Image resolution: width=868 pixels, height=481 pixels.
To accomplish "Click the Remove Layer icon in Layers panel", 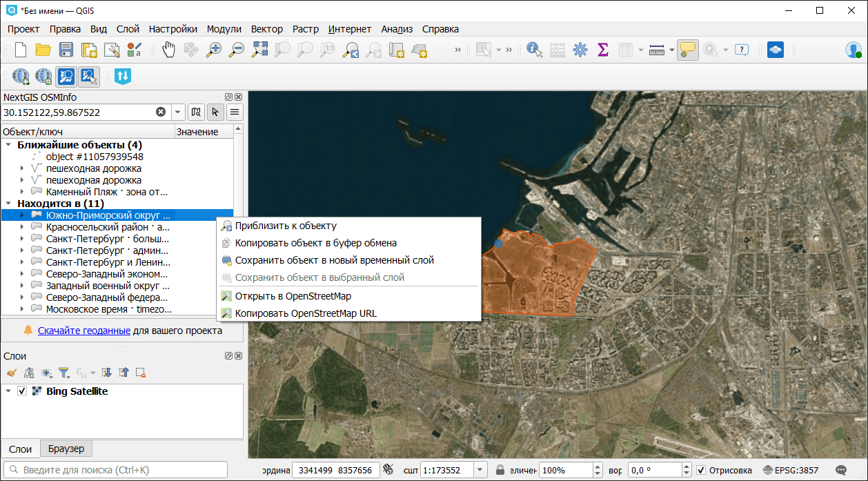I will (x=141, y=373).
